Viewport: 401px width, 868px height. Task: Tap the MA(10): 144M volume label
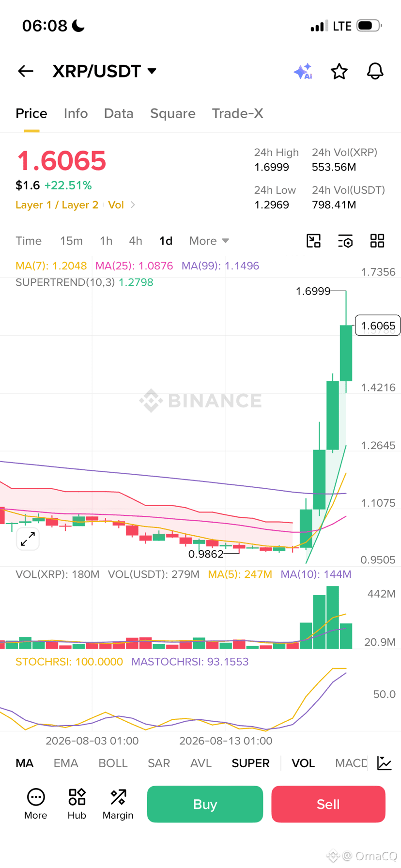tap(316, 574)
